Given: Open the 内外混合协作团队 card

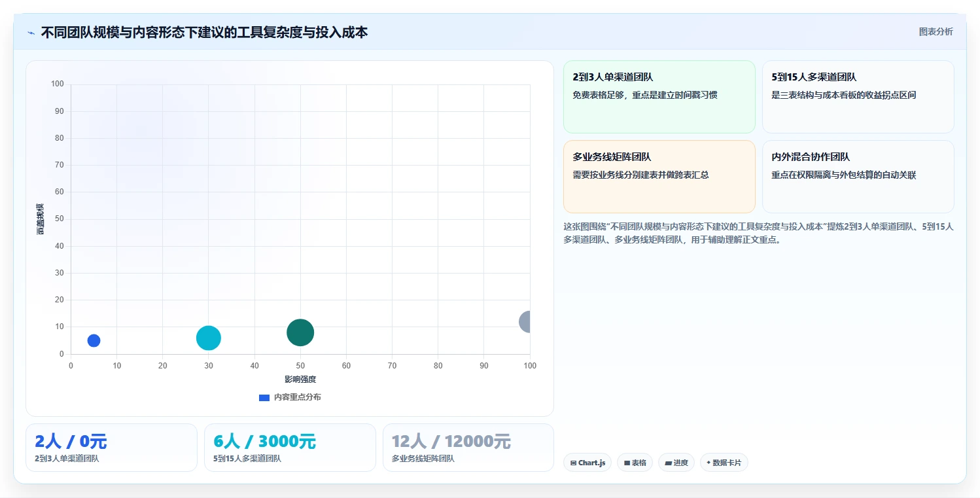Looking at the screenshot, I should tap(858, 177).
